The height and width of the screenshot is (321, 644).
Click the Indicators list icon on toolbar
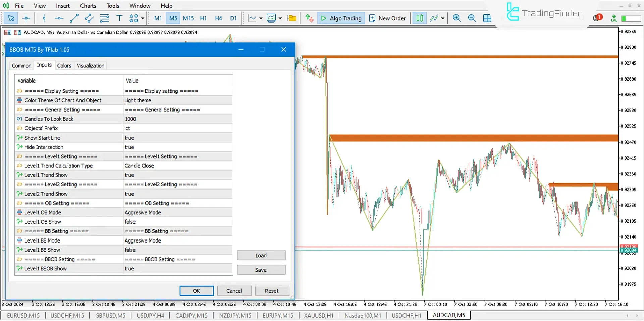[433, 18]
